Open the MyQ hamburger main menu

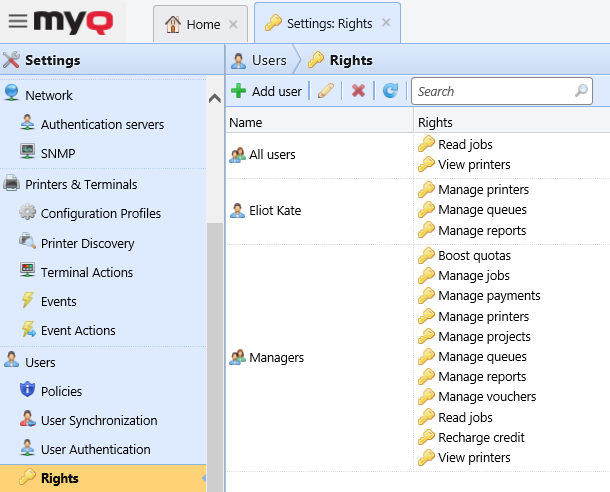19,21
